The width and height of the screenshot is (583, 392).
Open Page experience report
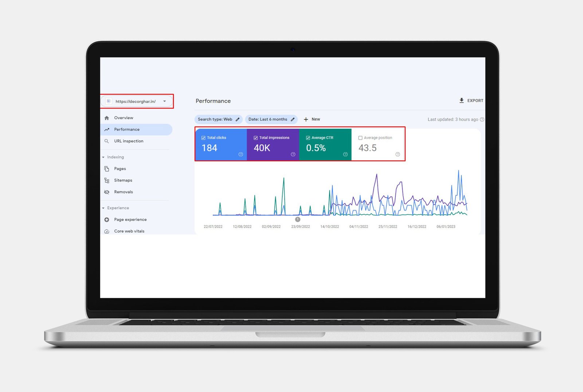pos(130,219)
